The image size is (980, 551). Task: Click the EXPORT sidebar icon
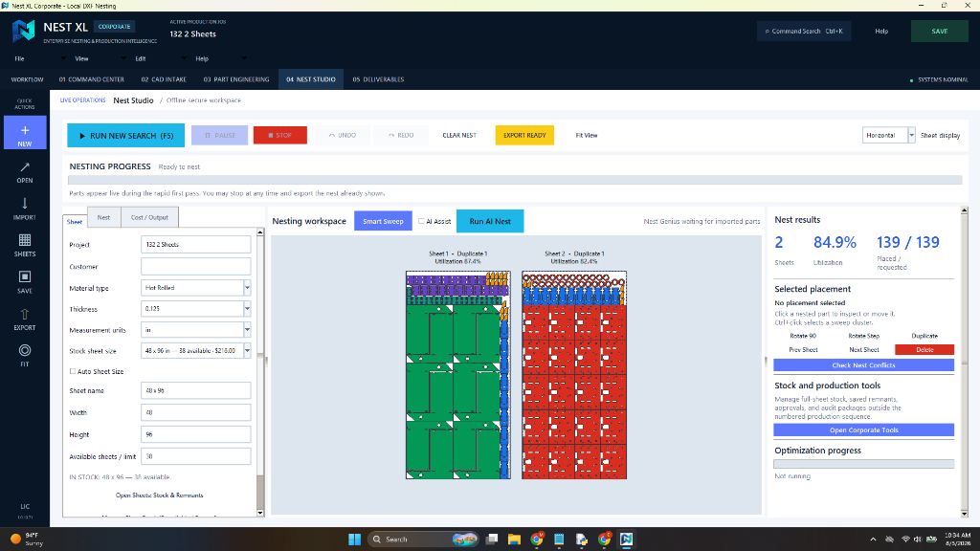(x=24, y=320)
